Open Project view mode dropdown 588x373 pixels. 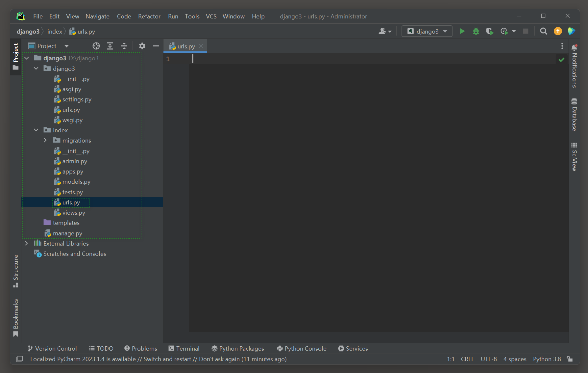66,46
